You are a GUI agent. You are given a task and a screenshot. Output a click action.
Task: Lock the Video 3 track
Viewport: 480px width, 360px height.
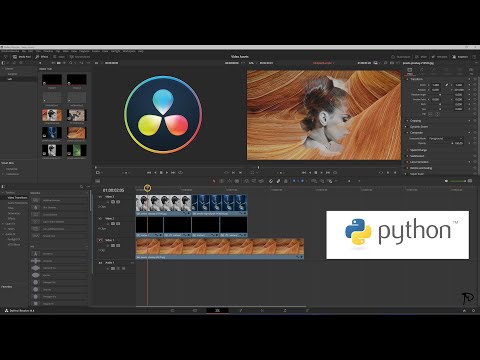108,202
